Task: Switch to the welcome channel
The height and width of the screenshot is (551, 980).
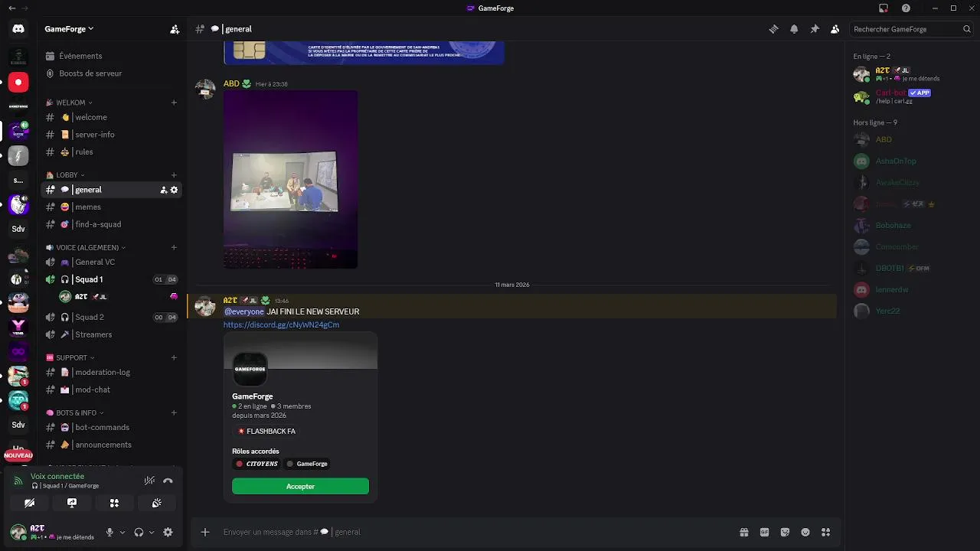Action: [x=112, y=117]
